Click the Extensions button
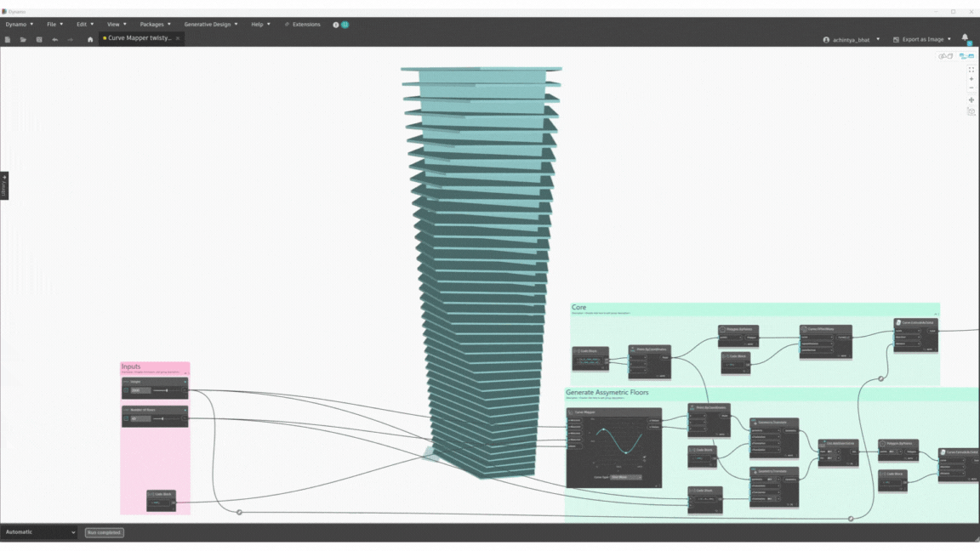The width and height of the screenshot is (980, 551). pos(302,25)
